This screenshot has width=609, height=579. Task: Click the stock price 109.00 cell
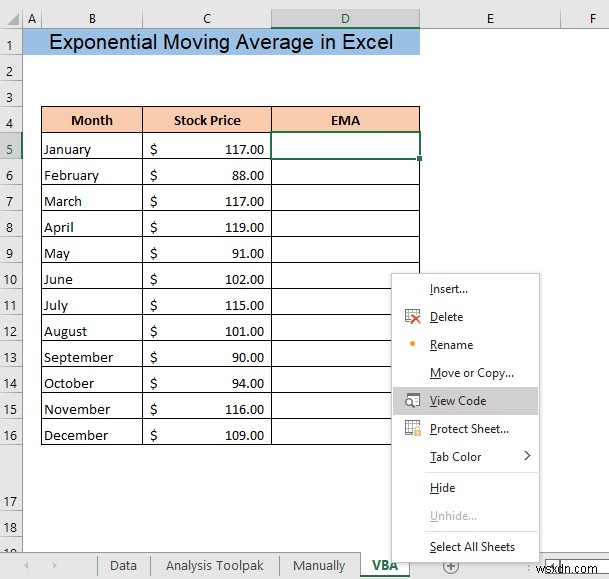(x=207, y=432)
